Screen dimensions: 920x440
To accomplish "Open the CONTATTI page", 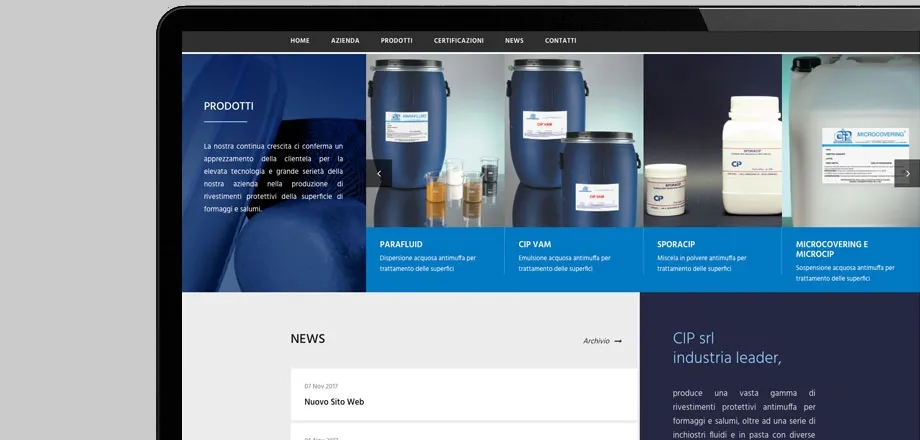I will [560, 41].
